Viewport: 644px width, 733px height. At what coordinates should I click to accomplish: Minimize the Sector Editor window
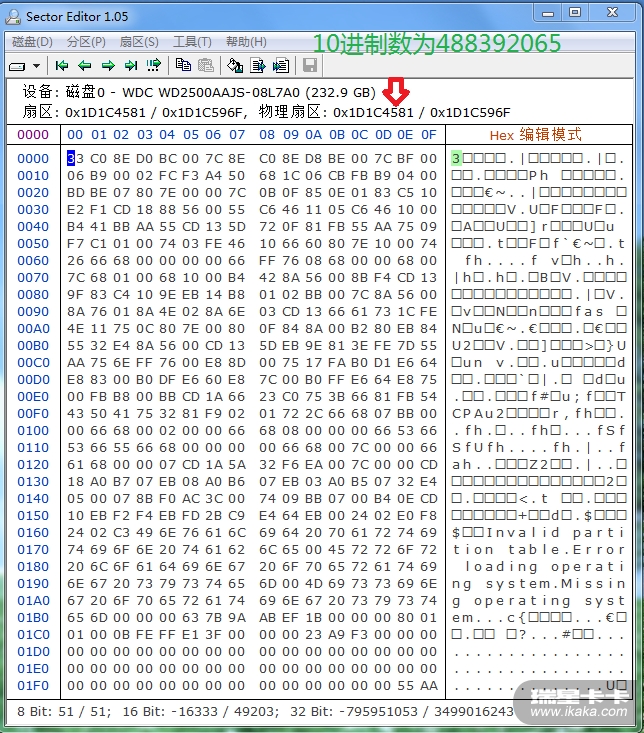point(548,13)
